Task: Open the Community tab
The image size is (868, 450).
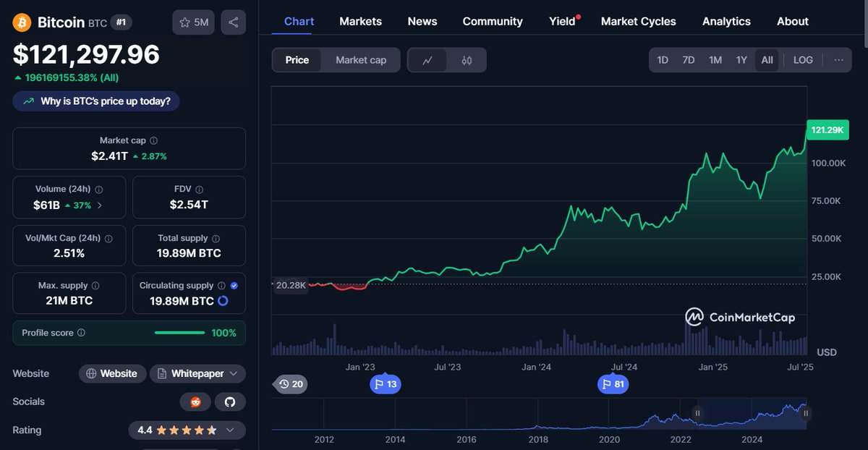Action: tap(493, 22)
